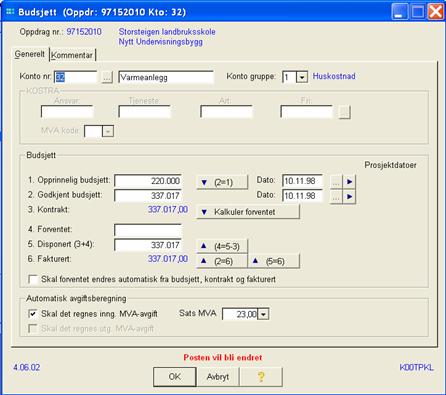The image size is (446, 395).
Task: Open the date picker for Godkjent budsjett Dato
Action: [x=336, y=196]
